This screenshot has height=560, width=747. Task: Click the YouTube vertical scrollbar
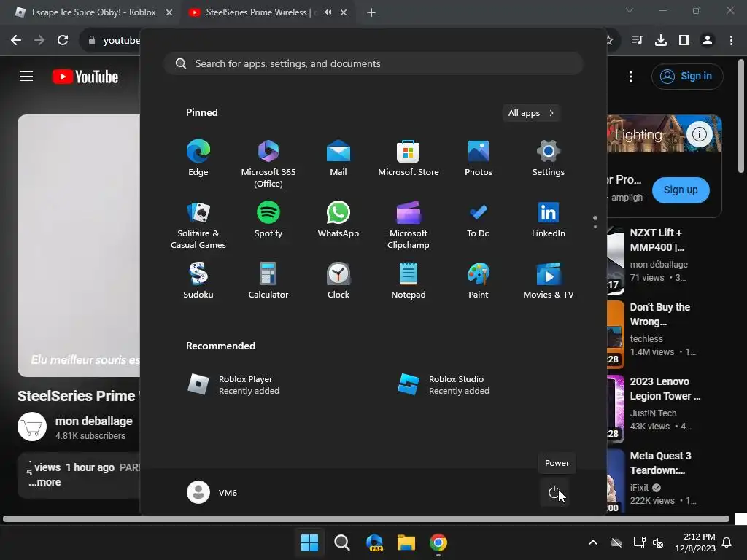pos(741,115)
